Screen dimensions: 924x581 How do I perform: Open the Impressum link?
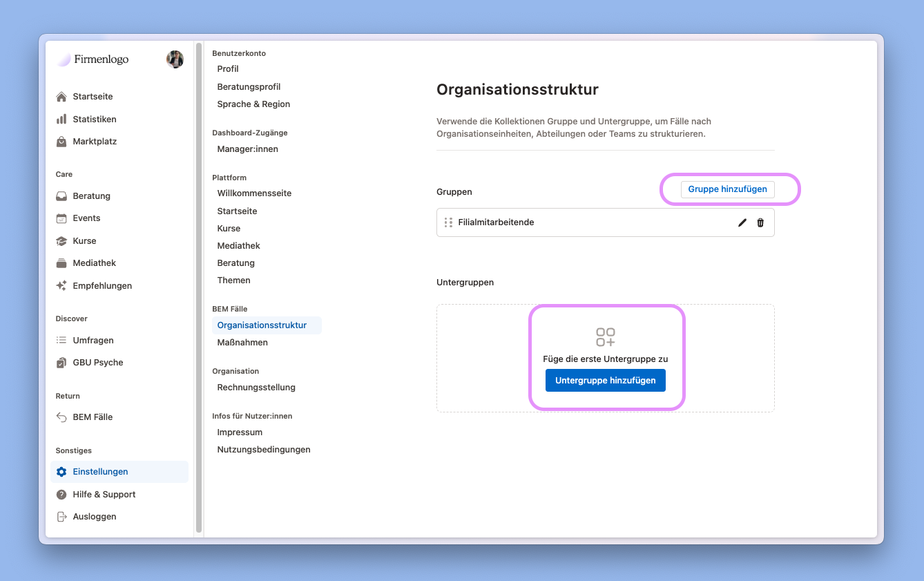(240, 432)
